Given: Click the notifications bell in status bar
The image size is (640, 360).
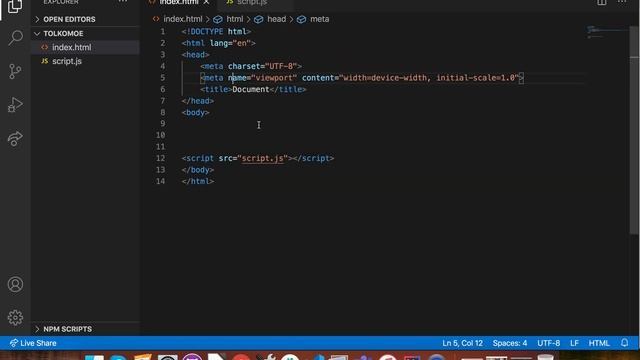Looking at the screenshot, I should (624, 343).
